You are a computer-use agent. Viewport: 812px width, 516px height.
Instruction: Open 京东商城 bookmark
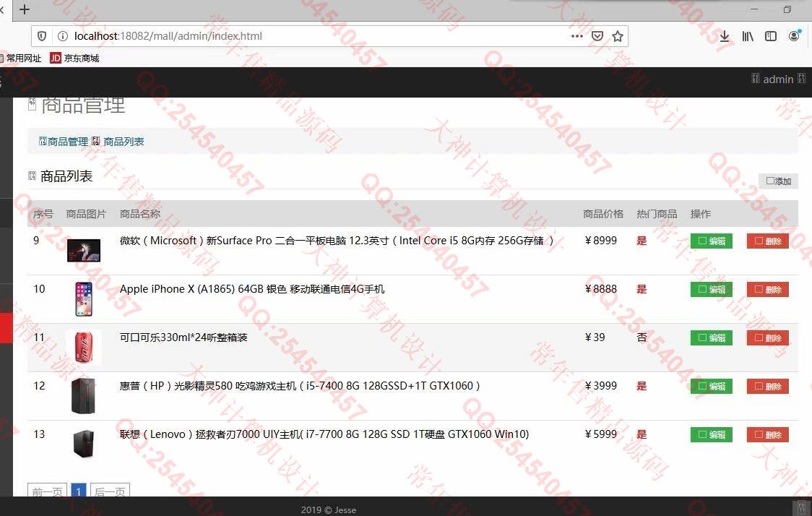74,58
